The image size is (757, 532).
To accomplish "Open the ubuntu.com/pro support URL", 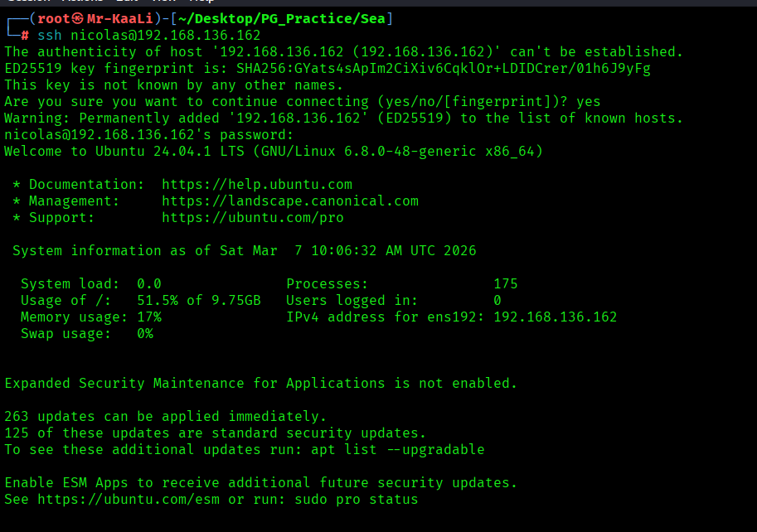I will 252,217.
